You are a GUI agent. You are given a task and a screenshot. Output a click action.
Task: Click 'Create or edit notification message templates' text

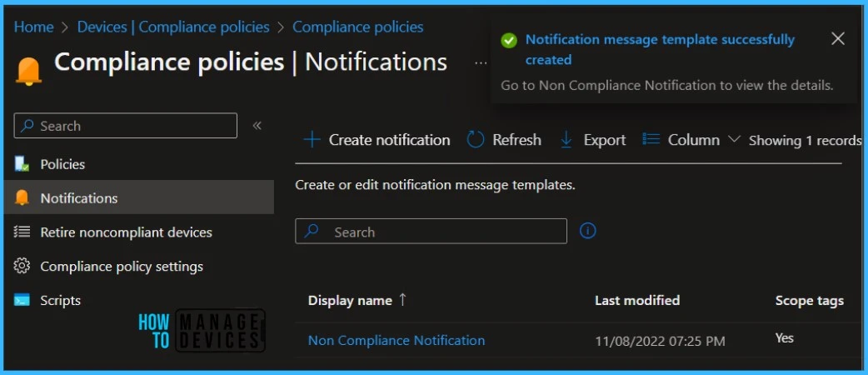click(x=435, y=185)
